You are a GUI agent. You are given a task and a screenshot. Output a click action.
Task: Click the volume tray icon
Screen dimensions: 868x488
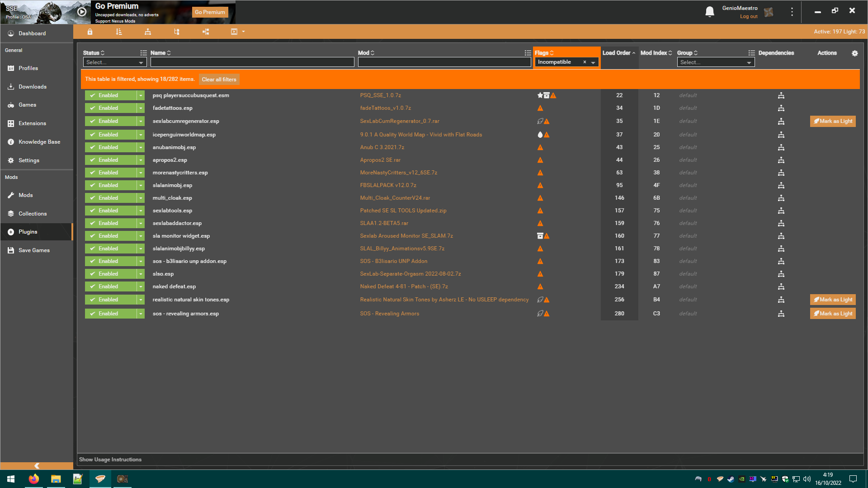point(807,479)
